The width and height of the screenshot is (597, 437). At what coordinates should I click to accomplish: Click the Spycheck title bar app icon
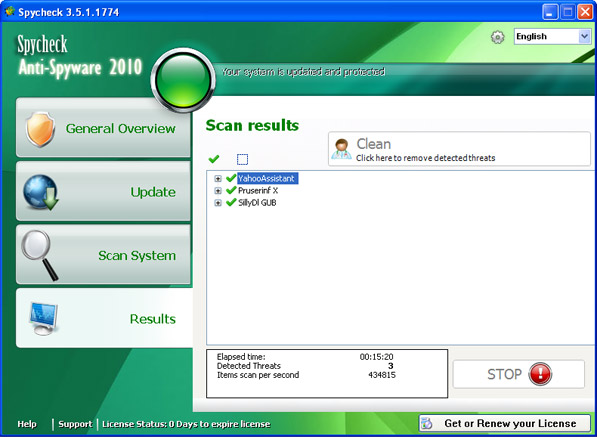click(10, 11)
